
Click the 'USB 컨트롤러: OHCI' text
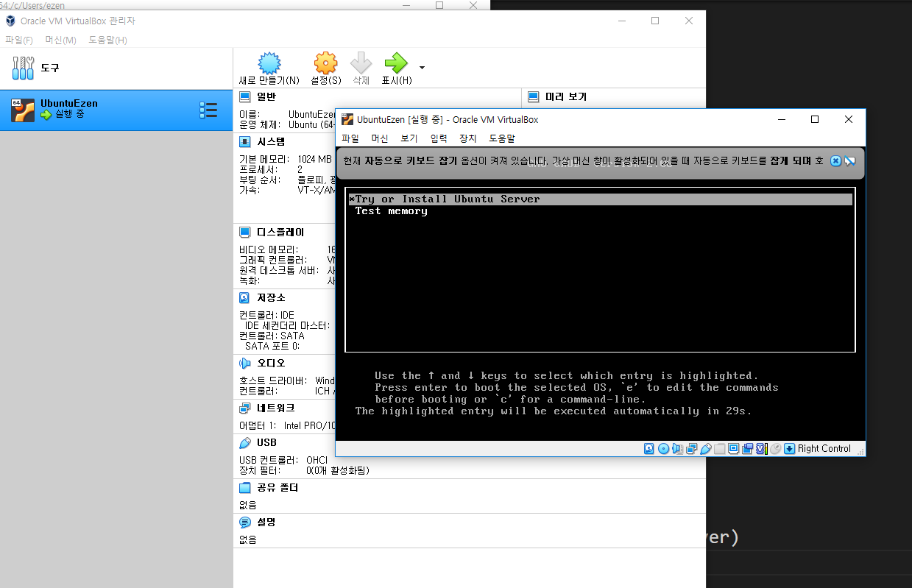click(283, 460)
